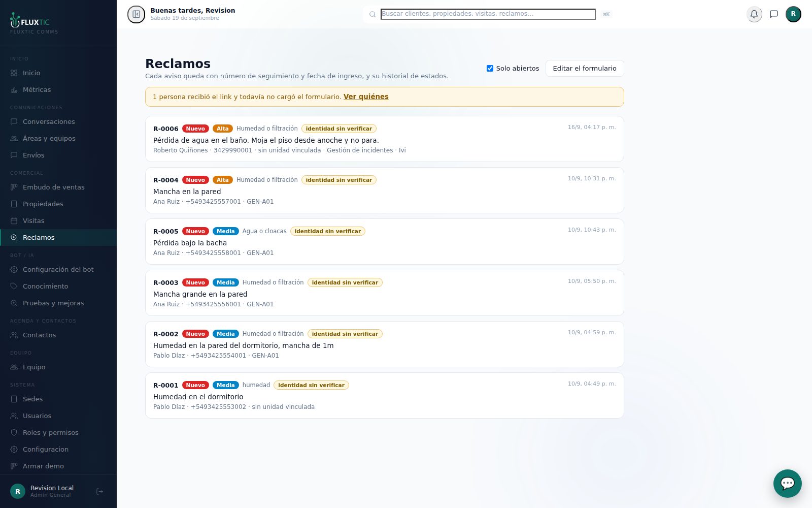The height and width of the screenshot is (508, 812).
Task: Click Agua o cloacas category on R-0005
Action: click(264, 231)
